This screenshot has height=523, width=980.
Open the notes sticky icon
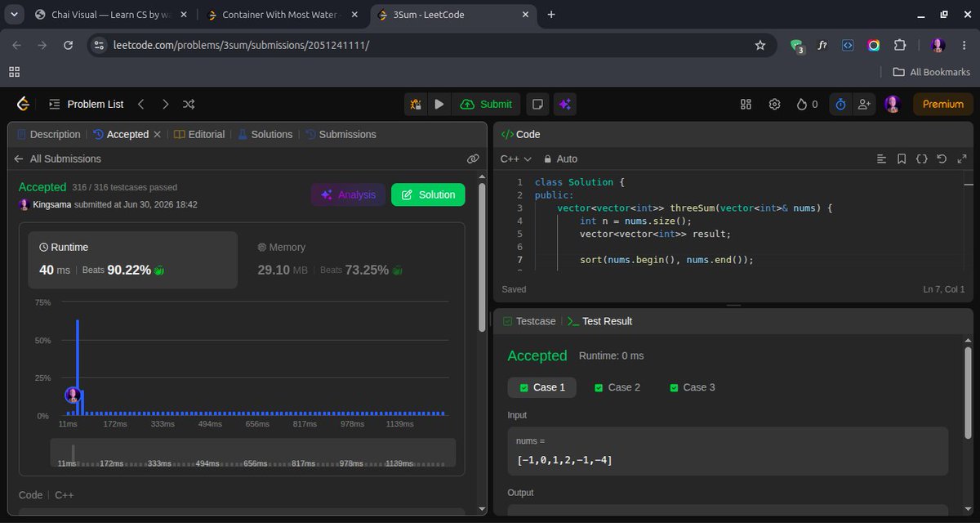point(537,104)
